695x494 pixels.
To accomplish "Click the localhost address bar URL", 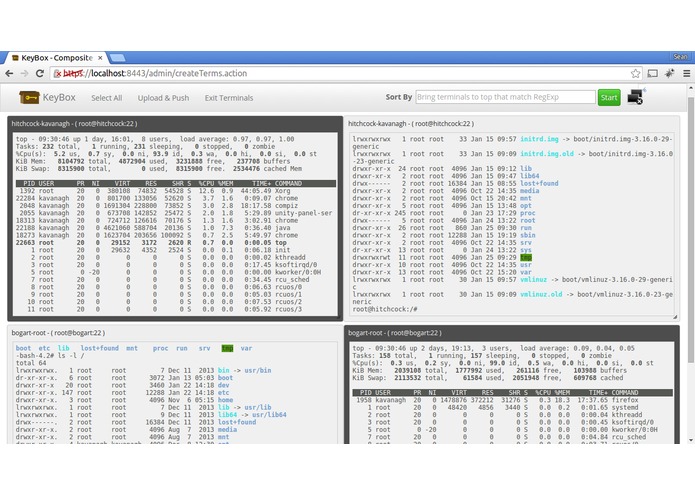I will point(155,74).
